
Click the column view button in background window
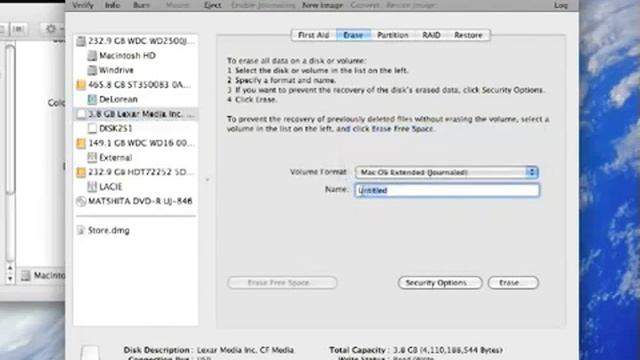coord(18,29)
